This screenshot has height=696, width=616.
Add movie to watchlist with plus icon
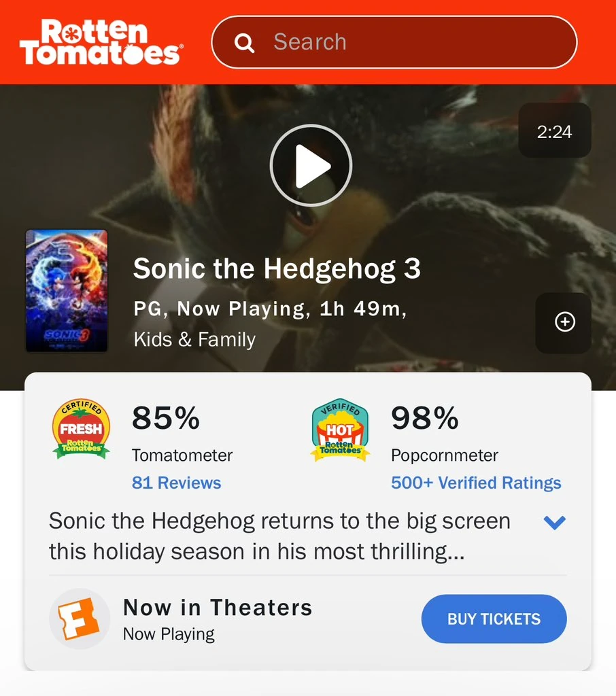click(x=564, y=322)
